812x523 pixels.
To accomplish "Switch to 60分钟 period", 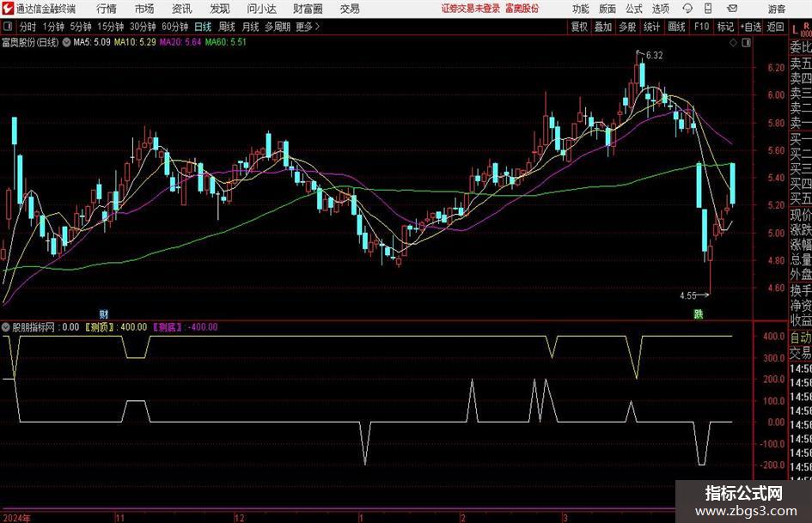I will (x=175, y=27).
